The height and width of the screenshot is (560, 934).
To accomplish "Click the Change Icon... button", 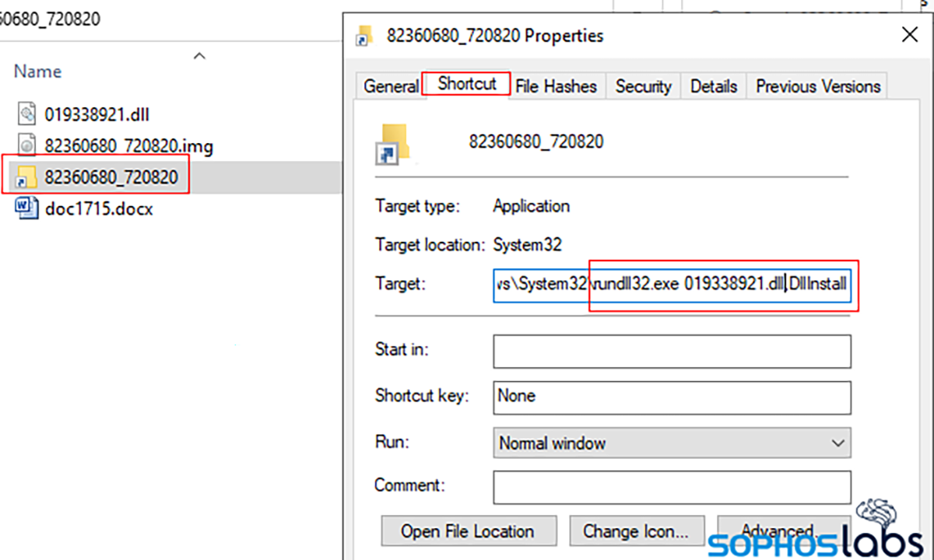I will pyautogui.click(x=637, y=532).
